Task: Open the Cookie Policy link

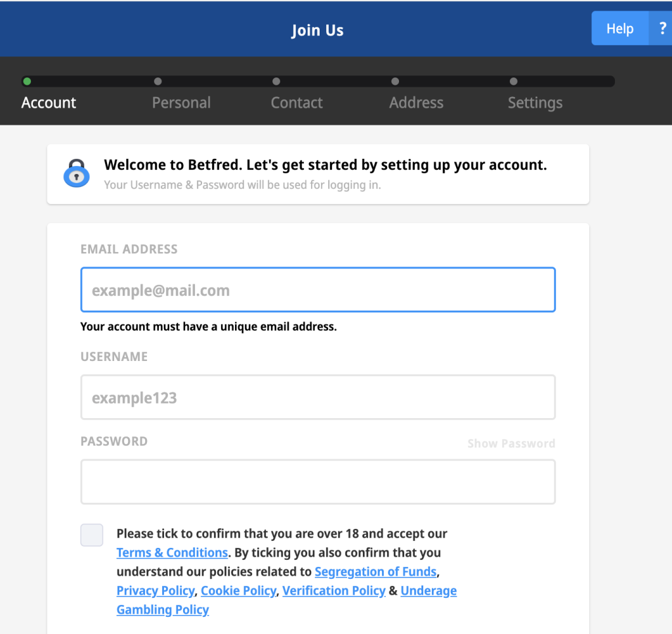Action: click(239, 591)
